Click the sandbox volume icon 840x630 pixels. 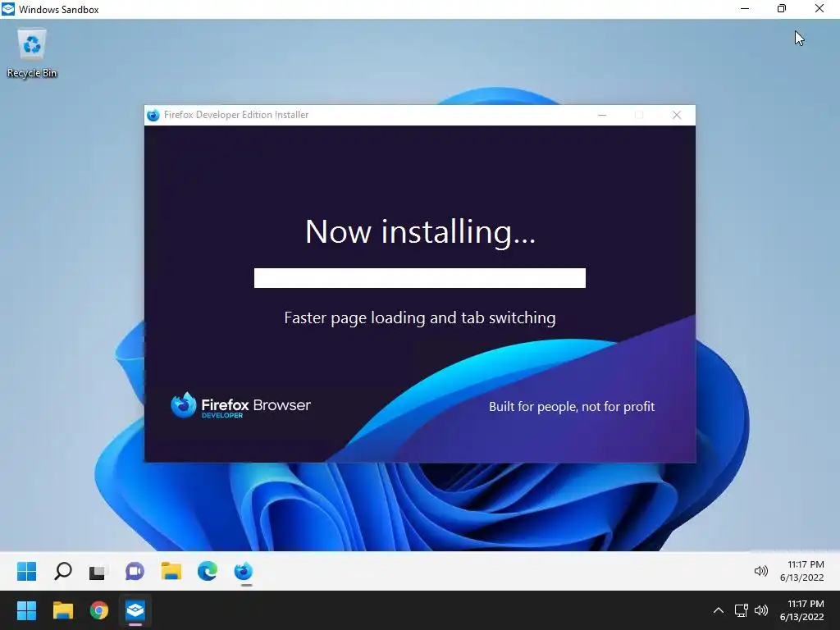[760, 571]
